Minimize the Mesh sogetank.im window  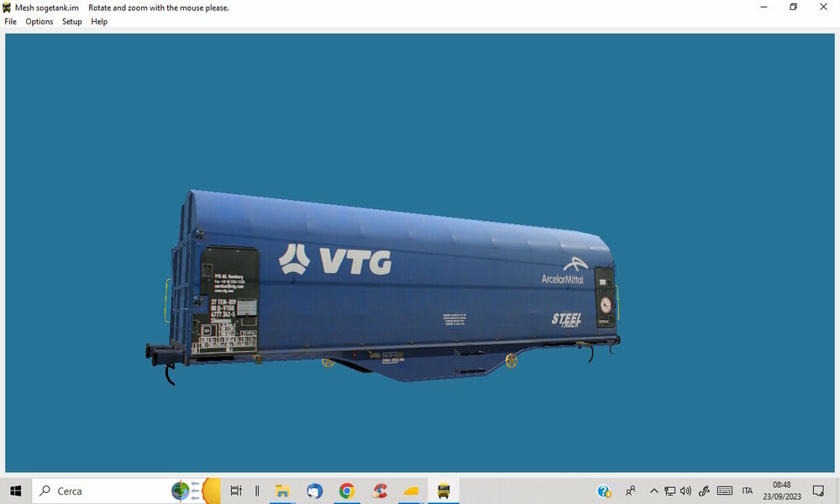(x=764, y=7)
